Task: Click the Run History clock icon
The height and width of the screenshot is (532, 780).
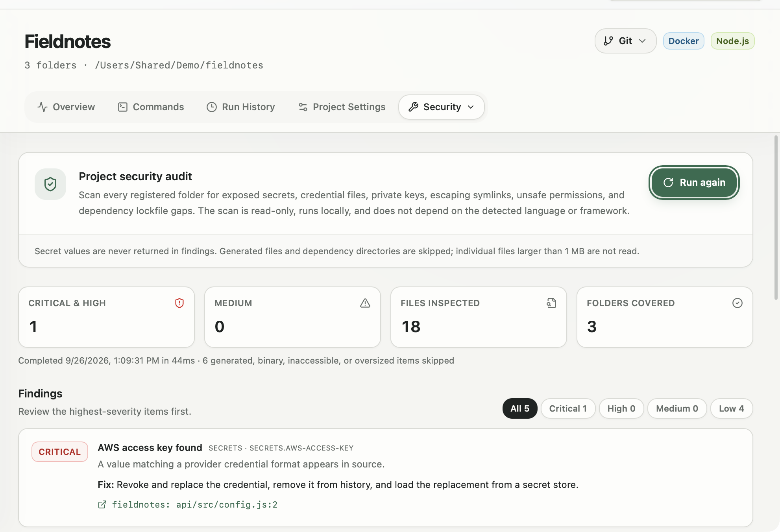Action: [212, 107]
